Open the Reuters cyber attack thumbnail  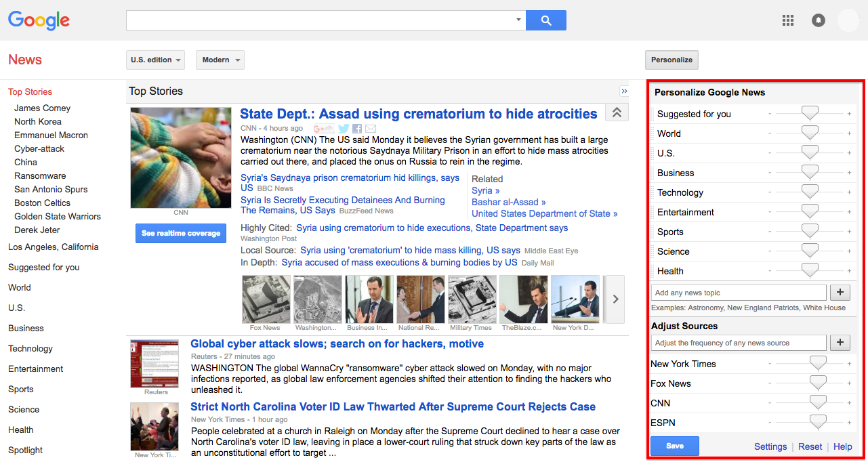pos(155,364)
